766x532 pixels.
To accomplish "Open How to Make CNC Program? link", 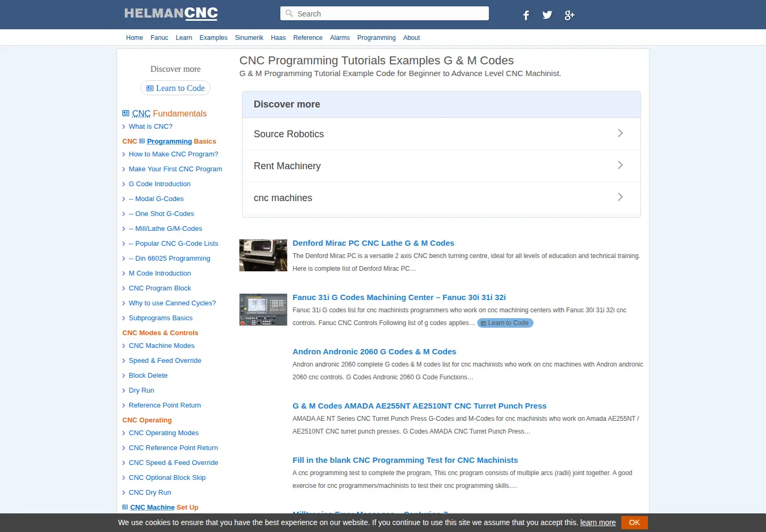I will click(x=173, y=154).
